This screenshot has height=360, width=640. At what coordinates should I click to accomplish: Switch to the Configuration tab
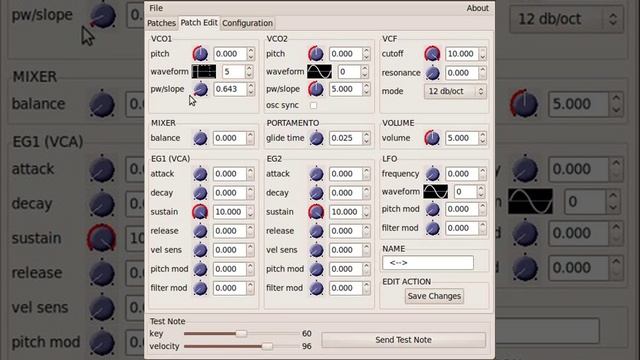[x=247, y=23]
